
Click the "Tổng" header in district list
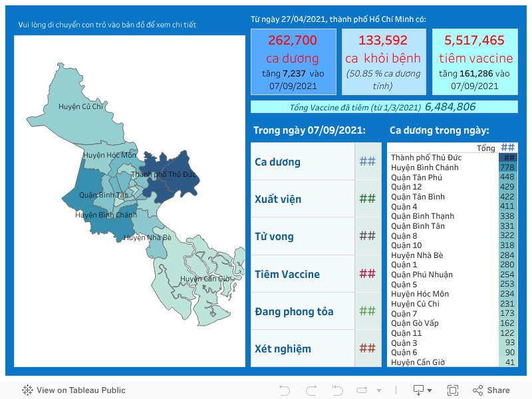tap(486, 148)
